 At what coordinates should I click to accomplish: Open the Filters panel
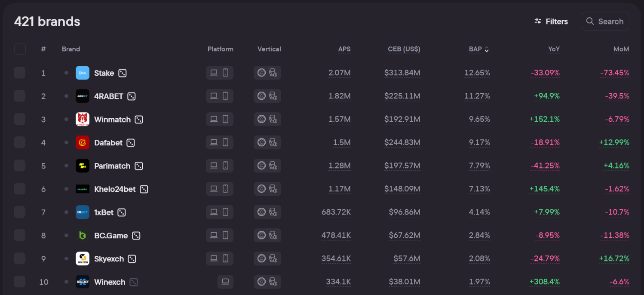pos(551,21)
